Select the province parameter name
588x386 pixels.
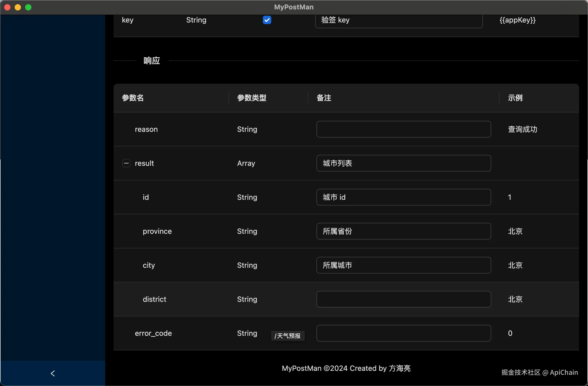pyautogui.click(x=157, y=231)
